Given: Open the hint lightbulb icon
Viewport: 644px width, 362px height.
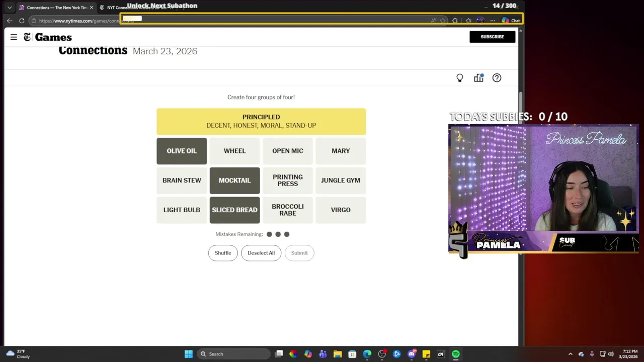Looking at the screenshot, I should [459, 78].
